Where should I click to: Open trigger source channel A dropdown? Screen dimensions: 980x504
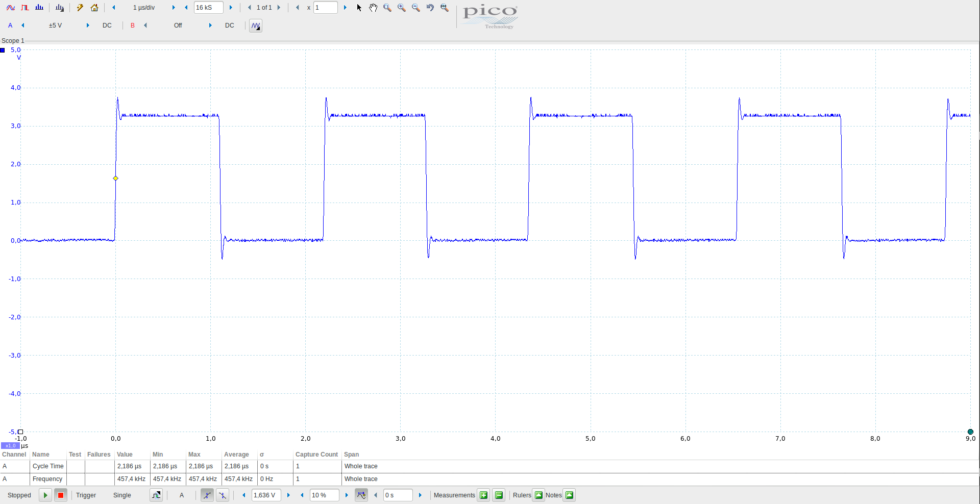coord(182,495)
